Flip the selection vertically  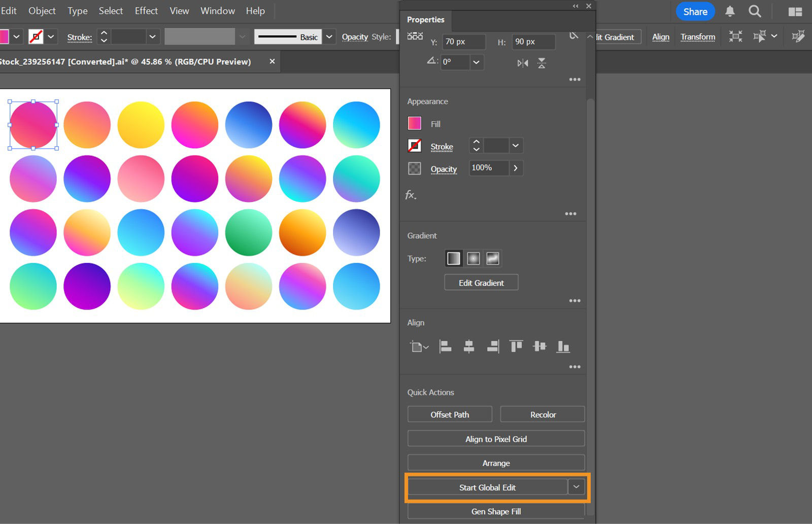(542, 63)
